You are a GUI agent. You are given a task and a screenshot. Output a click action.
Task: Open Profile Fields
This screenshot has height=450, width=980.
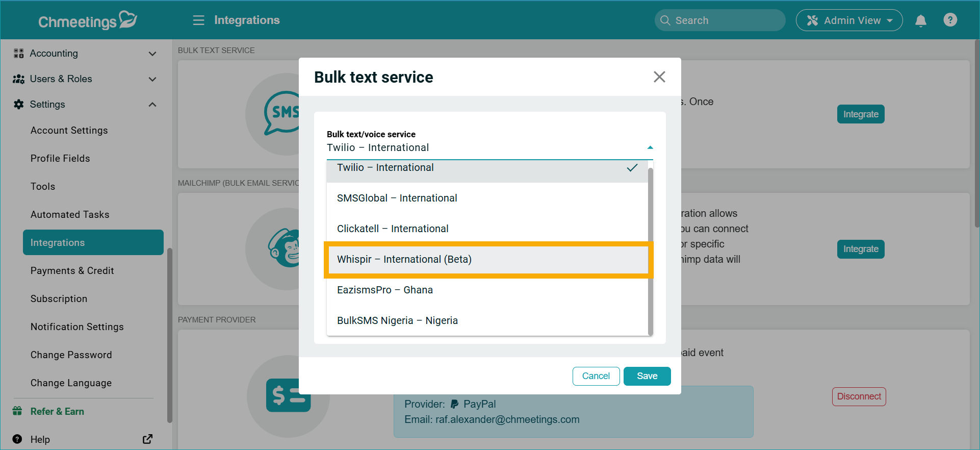[x=60, y=158]
